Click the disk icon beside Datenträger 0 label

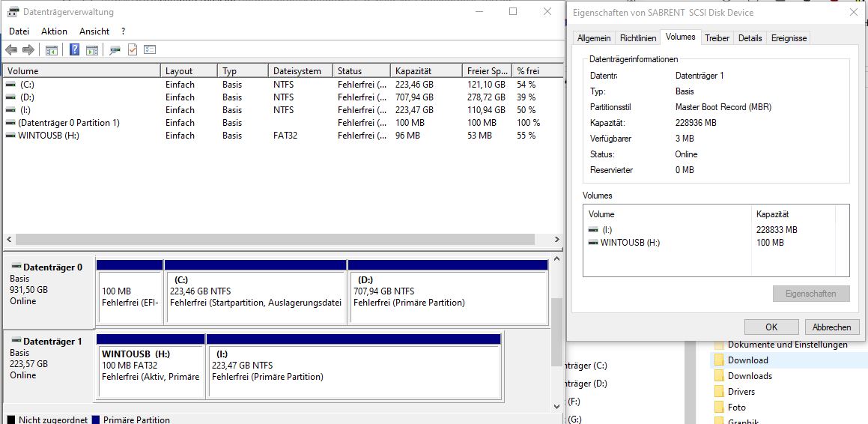tap(16, 267)
